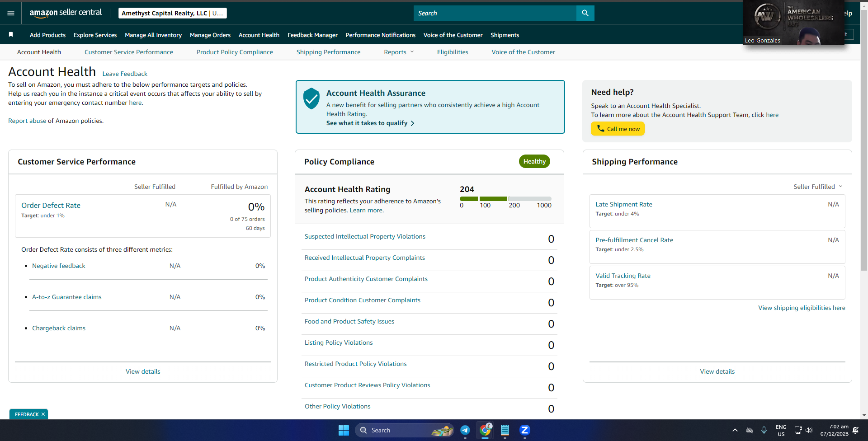
Task: Click the Amazon Seller Central logo
Action: [x=66, y=13]
